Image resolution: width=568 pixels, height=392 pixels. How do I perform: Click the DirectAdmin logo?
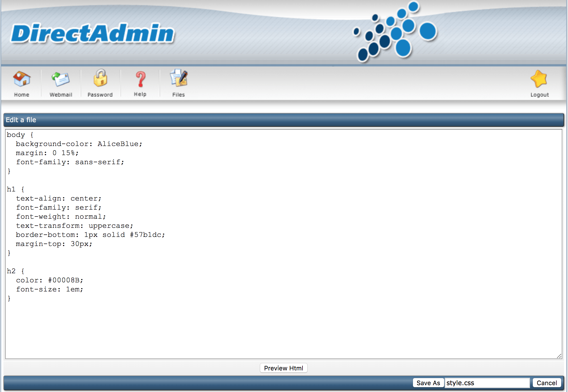(92, 34)
